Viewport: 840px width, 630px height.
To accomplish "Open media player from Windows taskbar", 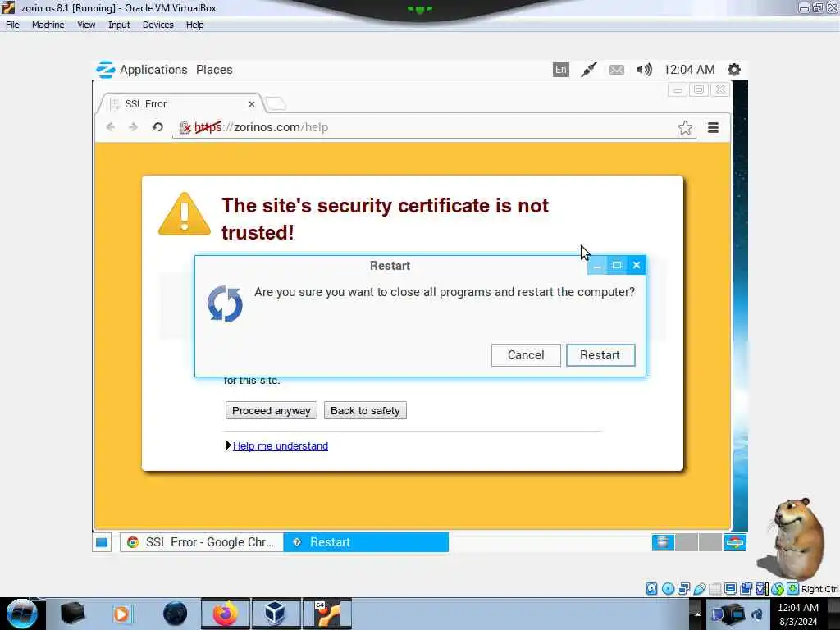I will point(121,614).
